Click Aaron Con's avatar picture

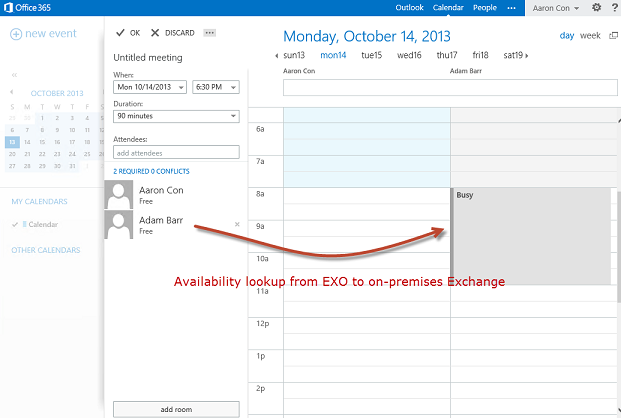(x=118, y=195)
